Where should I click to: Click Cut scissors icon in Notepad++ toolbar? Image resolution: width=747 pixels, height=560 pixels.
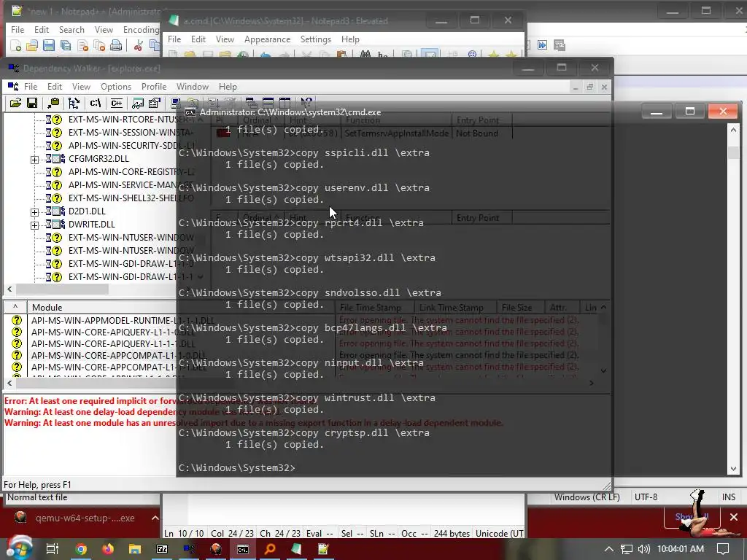pos(139,46)
